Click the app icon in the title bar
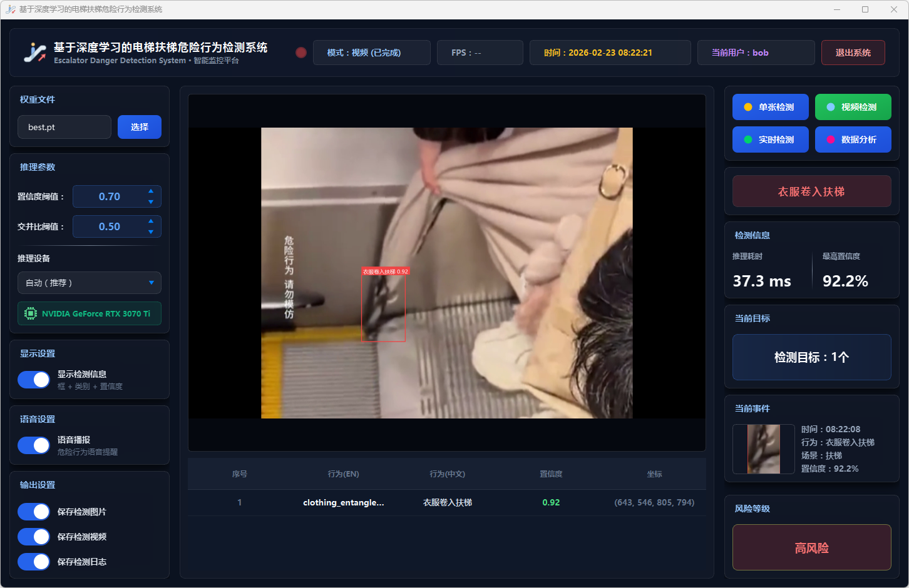The height and width of the screenshot is (588, 909). pyautogui.click(x=10, y=9)
